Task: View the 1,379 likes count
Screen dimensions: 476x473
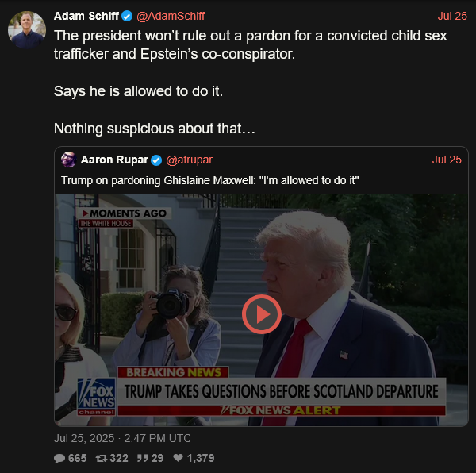Action: (201, 458)
